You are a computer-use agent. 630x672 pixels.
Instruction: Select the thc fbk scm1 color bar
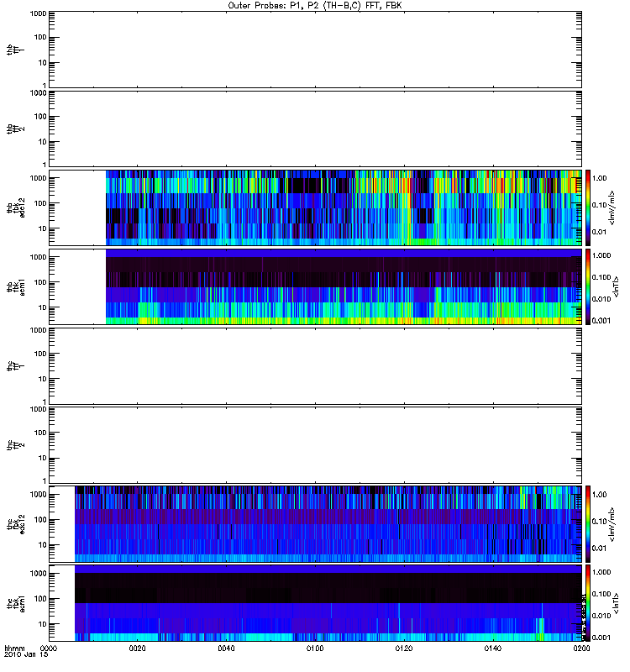[588, 603]
